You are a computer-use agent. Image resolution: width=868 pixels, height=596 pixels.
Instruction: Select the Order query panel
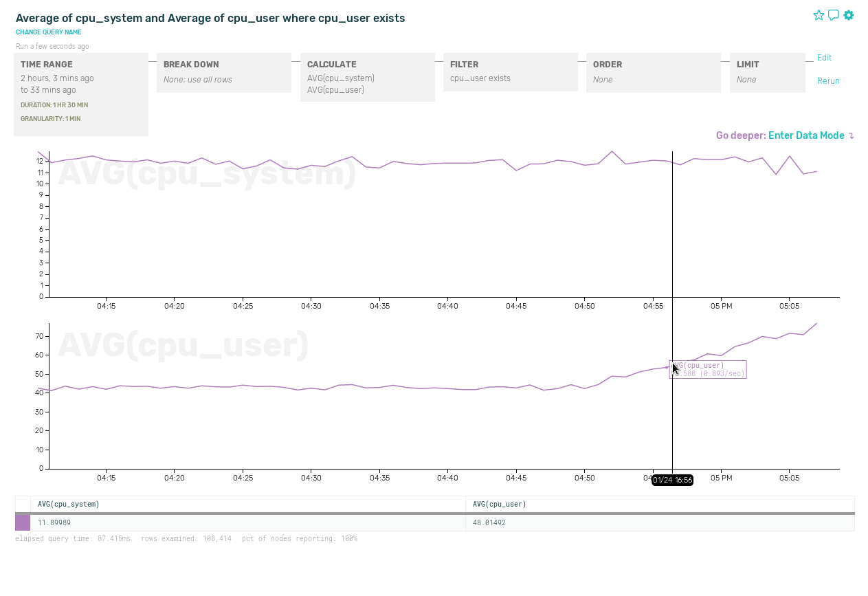coord(653,72)
